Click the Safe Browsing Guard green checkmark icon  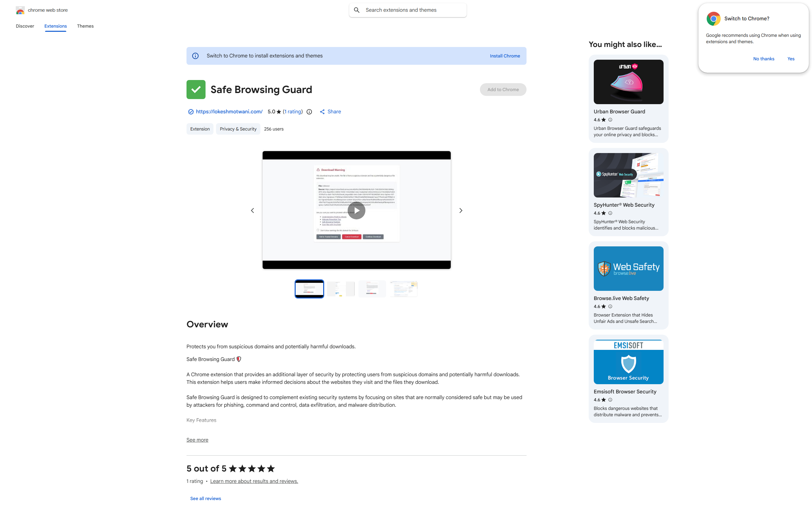tap(196, 89)
